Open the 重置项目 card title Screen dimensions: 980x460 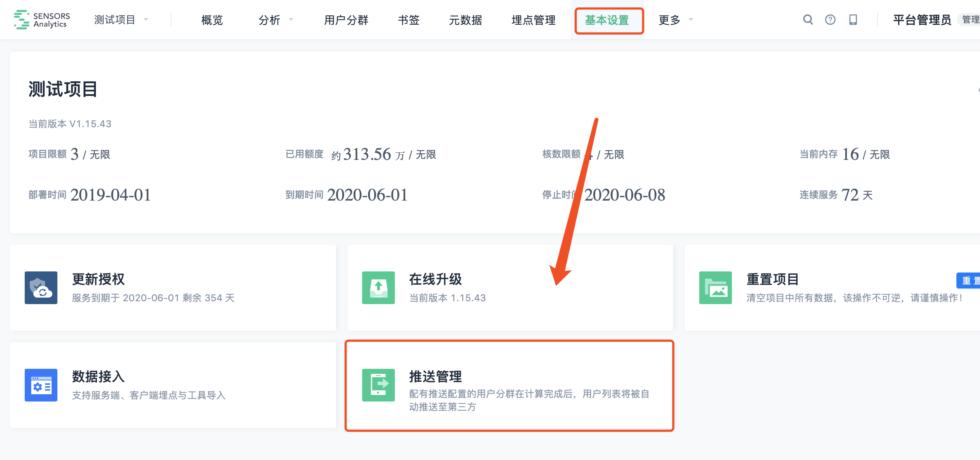point(773,279)
